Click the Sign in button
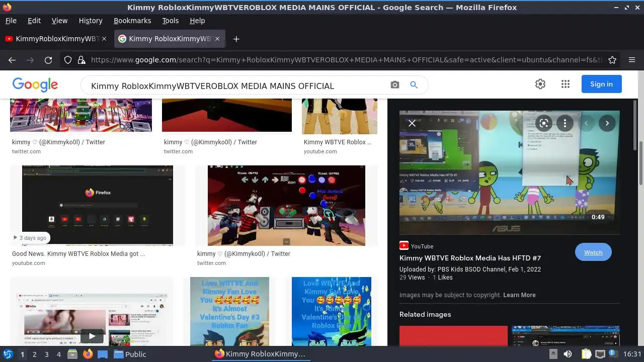 601,84
